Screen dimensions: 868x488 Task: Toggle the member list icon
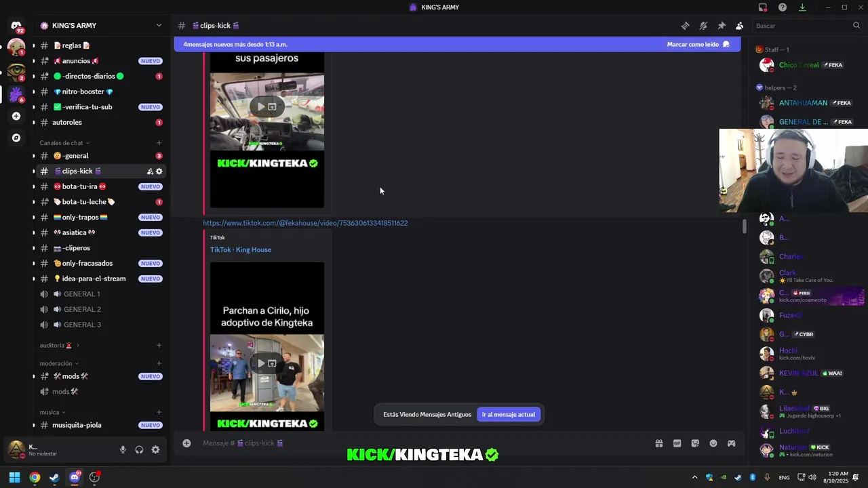739,26
